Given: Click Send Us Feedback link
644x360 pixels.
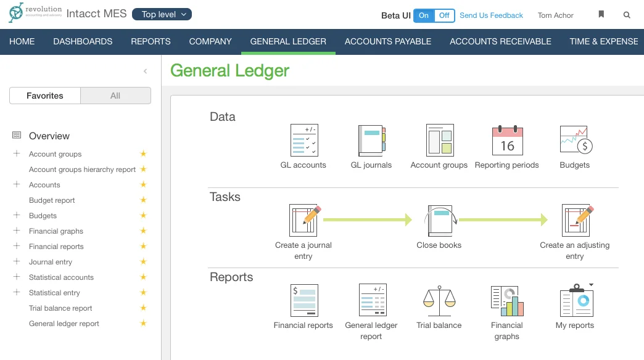Looking at the screenshot, I should (x=491, y=15).
